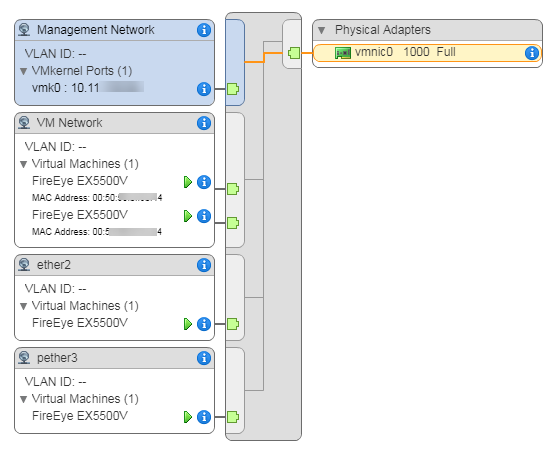This screenshot has width=555, height=450.
Task: Click VLAN ID text in Management Network
Action: pos(55,54)
